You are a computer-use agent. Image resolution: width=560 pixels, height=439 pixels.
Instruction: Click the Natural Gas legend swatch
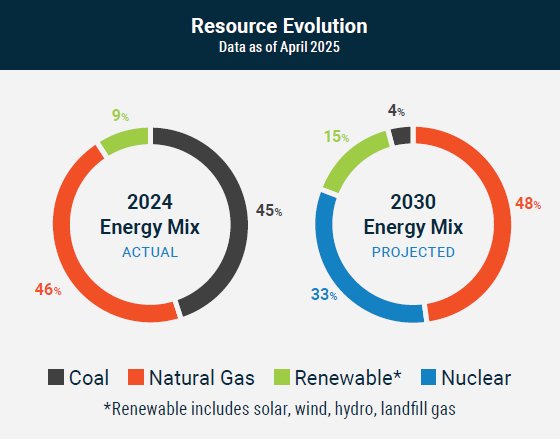pyautogui.click(x=136, y=377)
